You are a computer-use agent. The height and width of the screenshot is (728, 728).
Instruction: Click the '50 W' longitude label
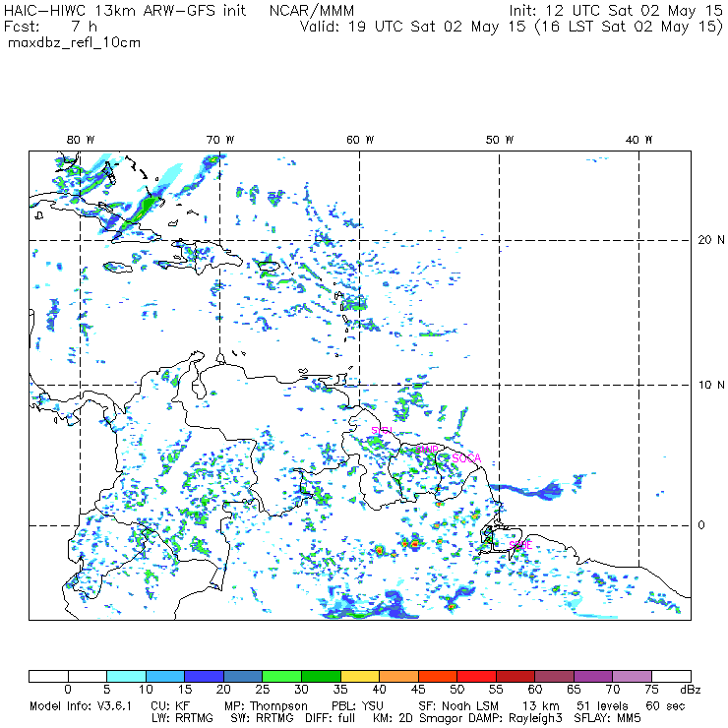click(500, 140)
